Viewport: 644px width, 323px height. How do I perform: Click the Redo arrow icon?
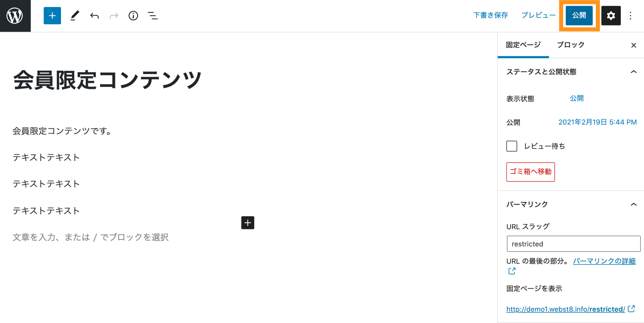[x=114, y=15]
